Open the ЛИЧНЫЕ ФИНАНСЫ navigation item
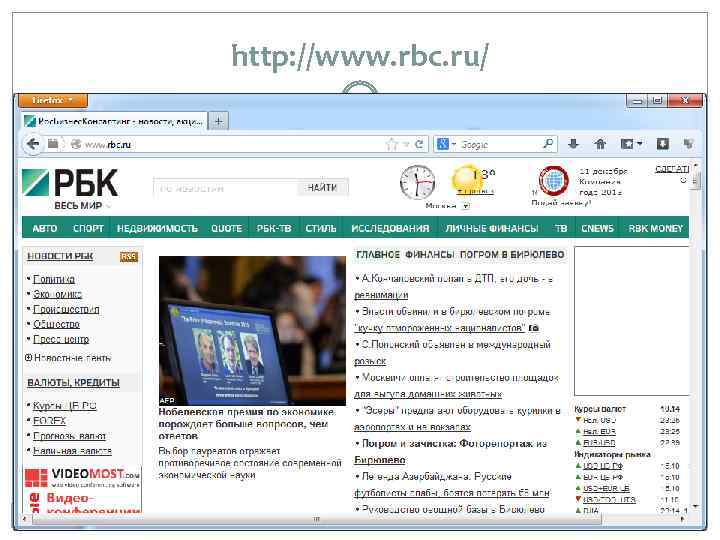Viewport: 720px width, 540px height. click(x=492, y=228)
